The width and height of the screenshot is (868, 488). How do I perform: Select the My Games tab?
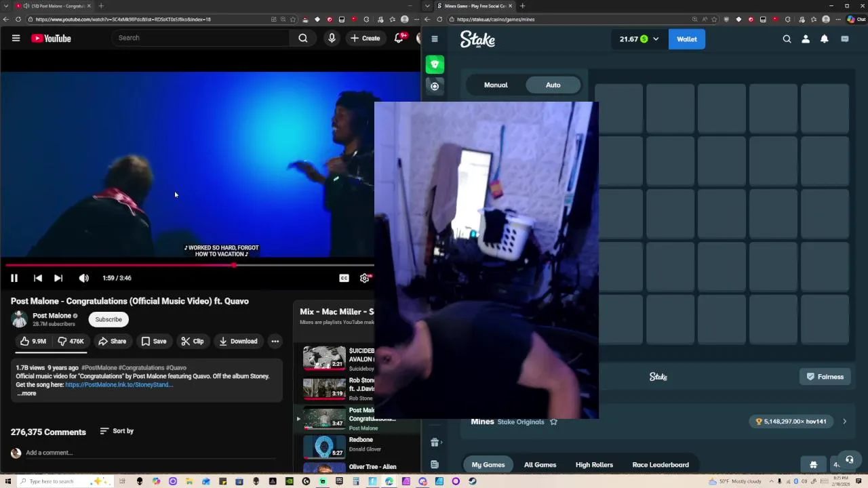488,465
